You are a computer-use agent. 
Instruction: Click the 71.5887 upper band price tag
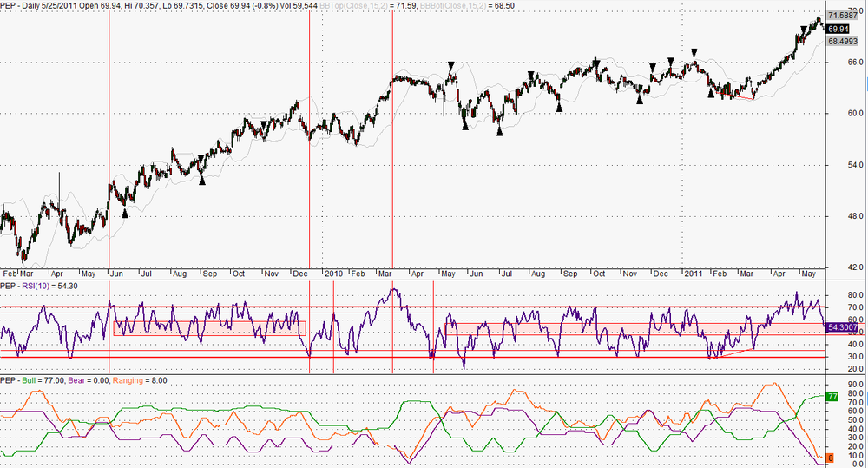click(x=843, y=16)
